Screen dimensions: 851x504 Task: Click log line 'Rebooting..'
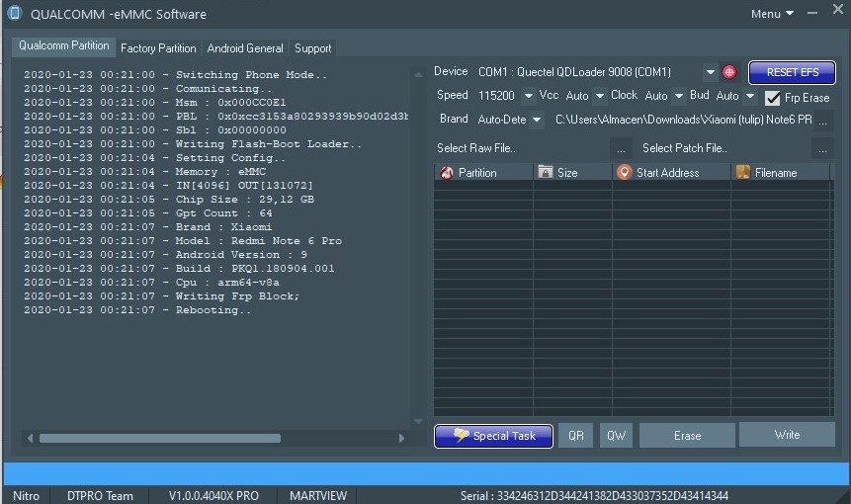pyautogui.click(x=137, y=309)
